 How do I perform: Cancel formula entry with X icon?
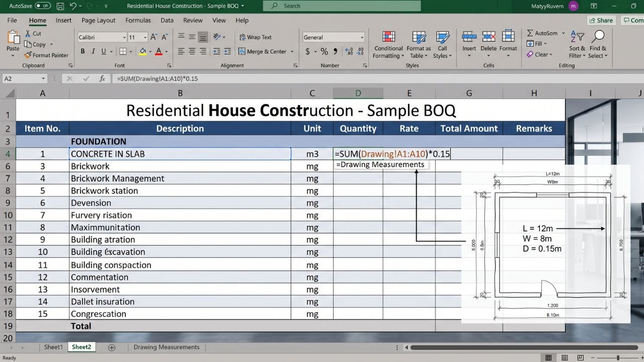tap(69, 78)
